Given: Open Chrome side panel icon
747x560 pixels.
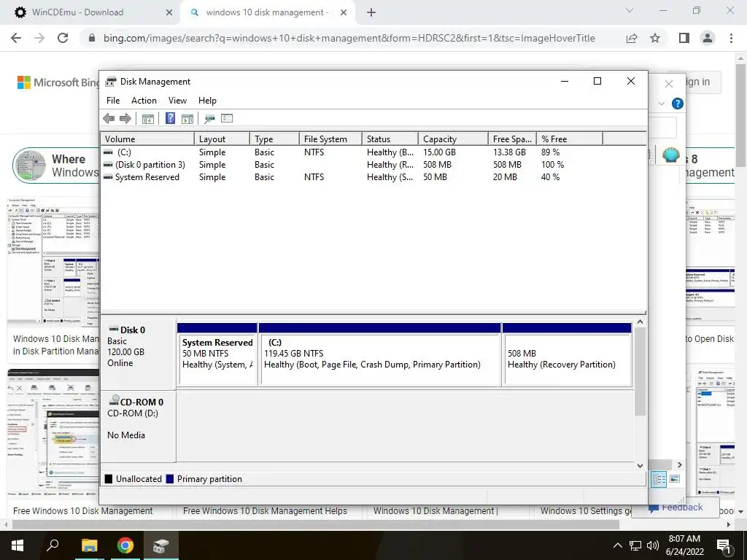Looking at the screenshot, I should click(x=684, y=38).
